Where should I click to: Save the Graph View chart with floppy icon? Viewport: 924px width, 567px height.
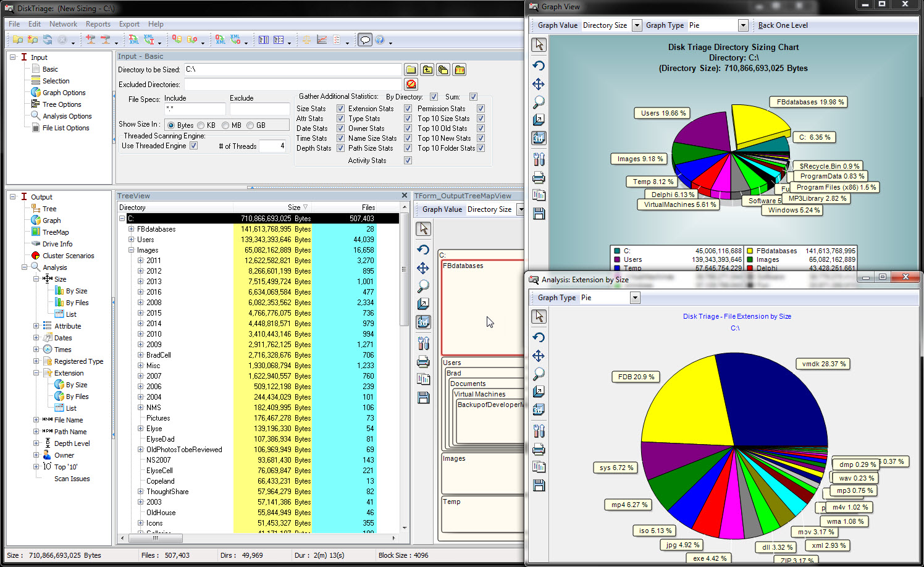539,214
